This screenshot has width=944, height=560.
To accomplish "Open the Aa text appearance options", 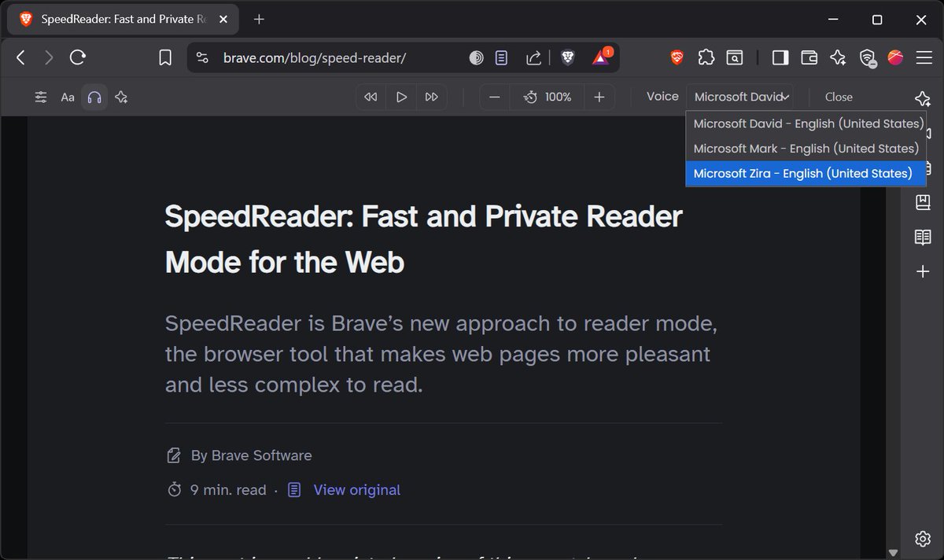I will (x=68, y=98).
